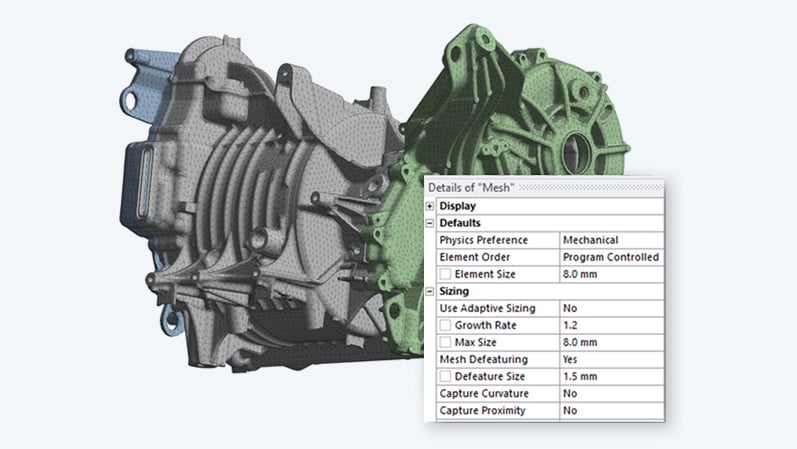Collapse the Sizing section

pyautogui.click(x=430, y=291)
